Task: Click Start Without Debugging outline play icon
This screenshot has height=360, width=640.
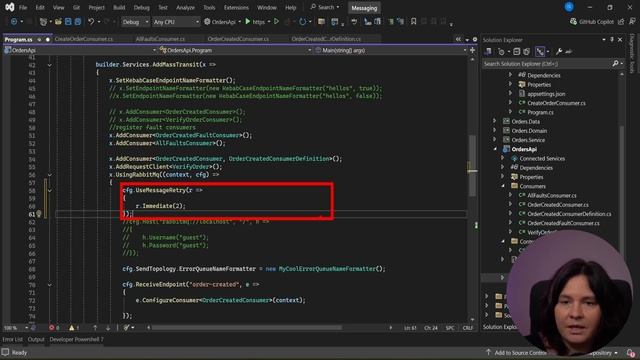Action: pyautogui.click(x=276, y=22)
